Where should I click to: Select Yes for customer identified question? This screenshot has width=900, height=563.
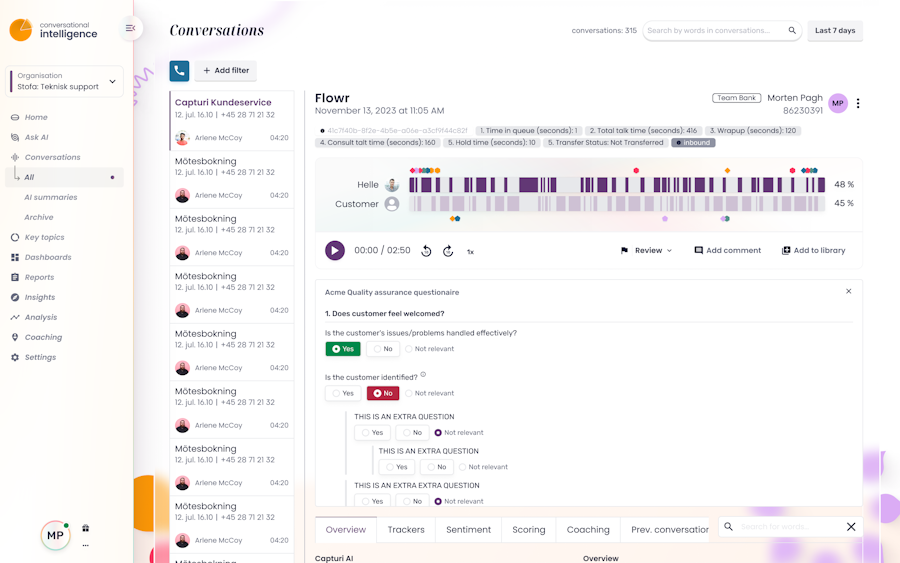(x=343, y=393)
